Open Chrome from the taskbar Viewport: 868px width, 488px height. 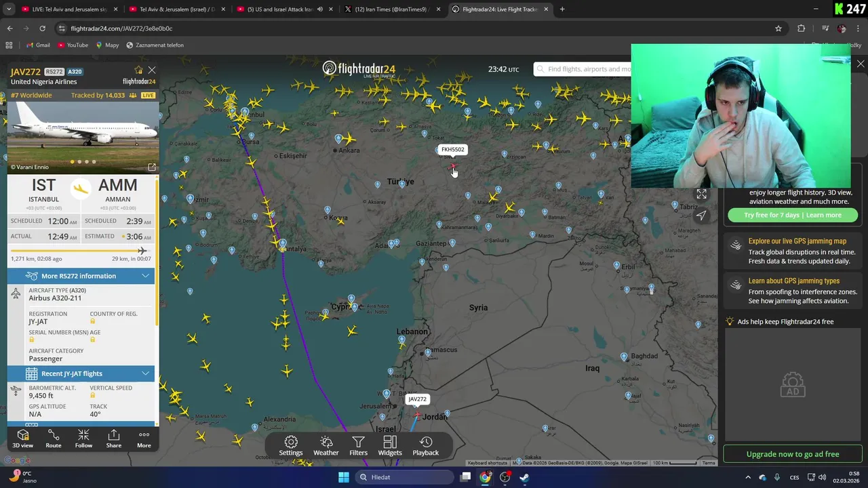486,477
